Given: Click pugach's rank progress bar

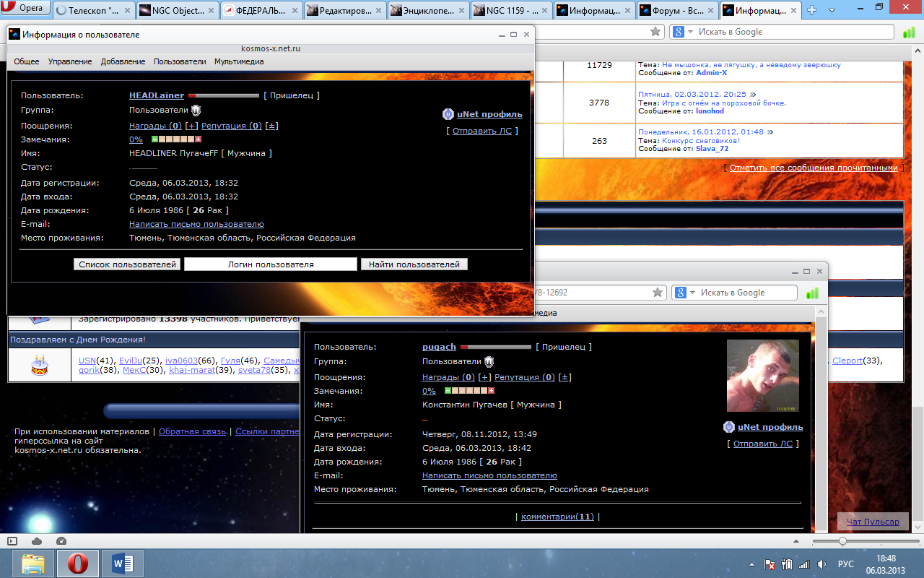Looking at the screenshot, I should tap(495, 347).
